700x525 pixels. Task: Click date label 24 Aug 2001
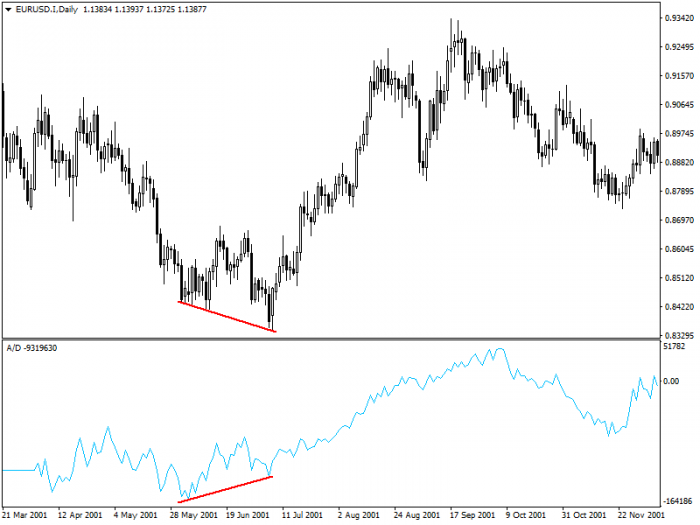[417, 515]
